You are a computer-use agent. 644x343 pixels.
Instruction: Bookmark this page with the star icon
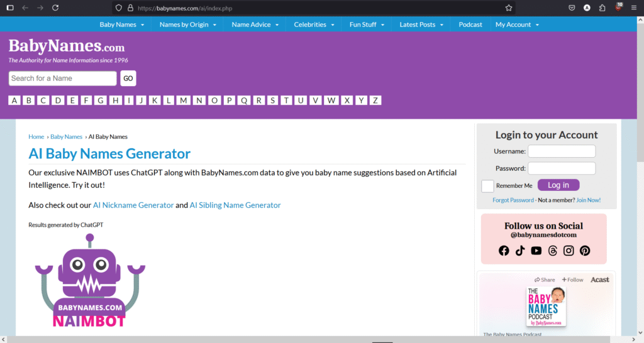pos(508,8)
